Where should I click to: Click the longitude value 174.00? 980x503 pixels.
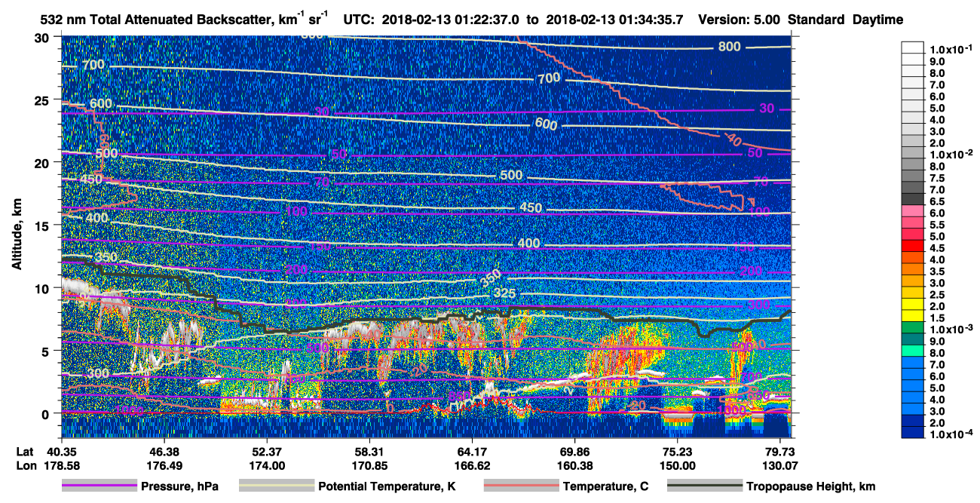click(265, 465)
